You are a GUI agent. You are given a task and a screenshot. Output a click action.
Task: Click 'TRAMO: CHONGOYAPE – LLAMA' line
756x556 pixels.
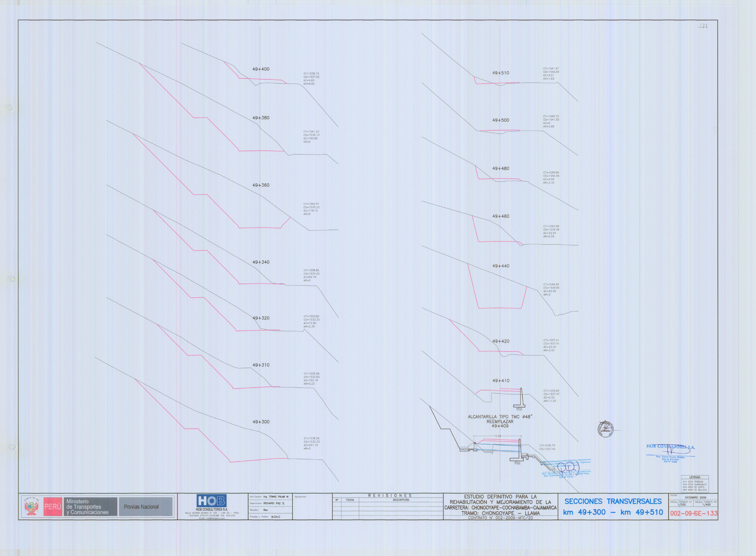click(x=500, y=513)
